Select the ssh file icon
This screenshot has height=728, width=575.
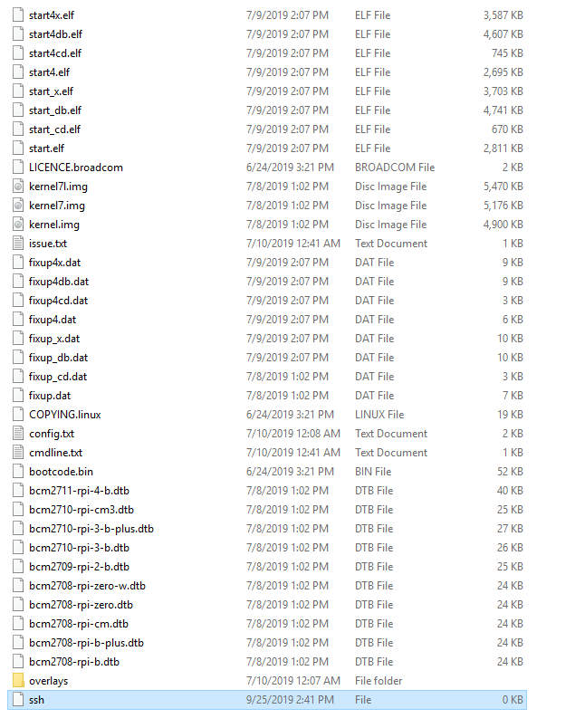(18, 699)
